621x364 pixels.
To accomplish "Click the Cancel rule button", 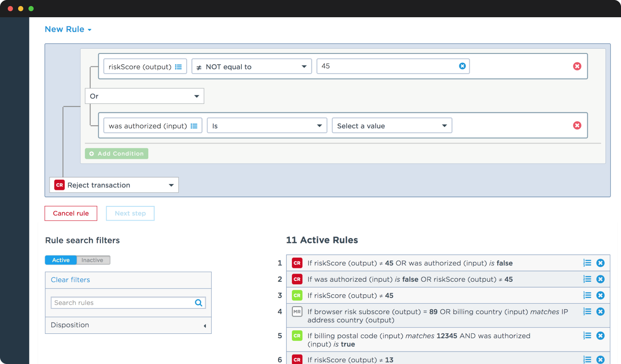I will click(71, 213).
